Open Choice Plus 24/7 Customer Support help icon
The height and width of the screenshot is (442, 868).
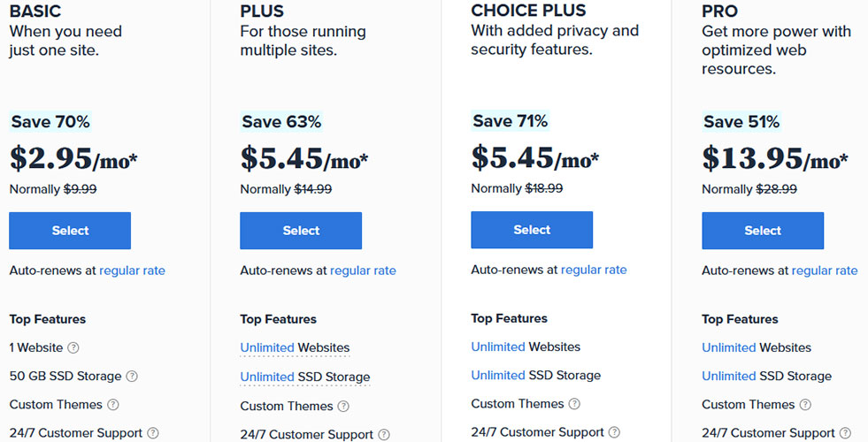point(614,432)
